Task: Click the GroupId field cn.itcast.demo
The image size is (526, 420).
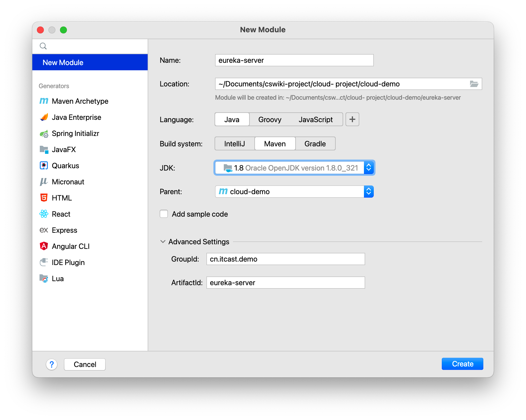Action: click(x=286, y=259)
